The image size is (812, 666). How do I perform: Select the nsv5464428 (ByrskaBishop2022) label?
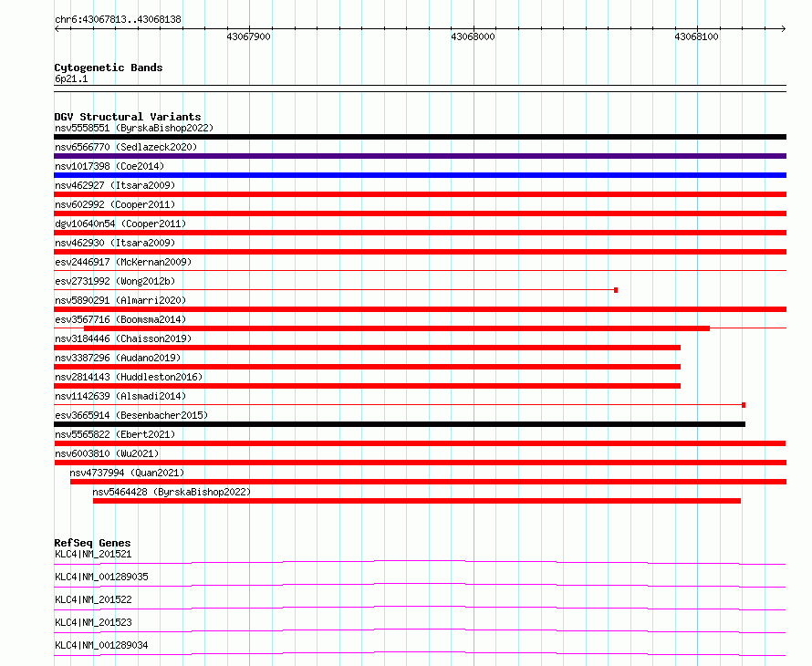172,492
